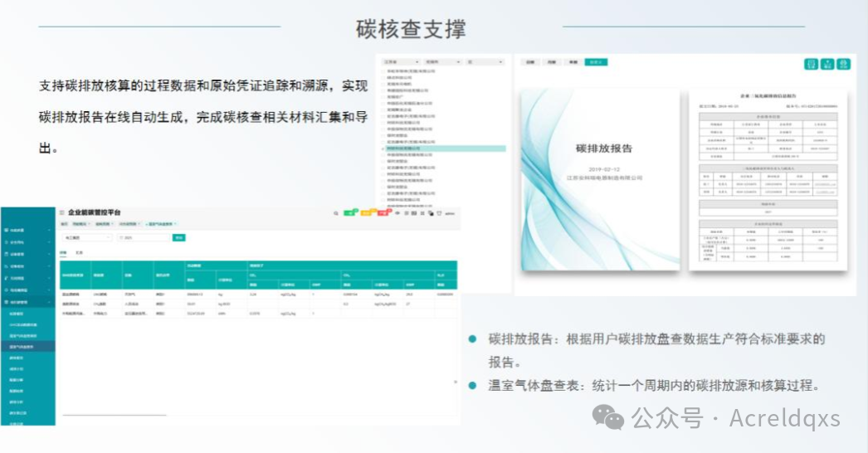Select the 日报 report tab
The width and height of the screenshot is (868, 453).
(x=530, y=62)
